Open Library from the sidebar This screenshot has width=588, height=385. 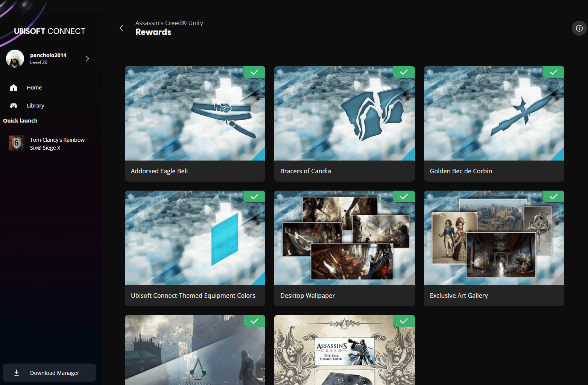pyautogui.click(x=35, y=106)
